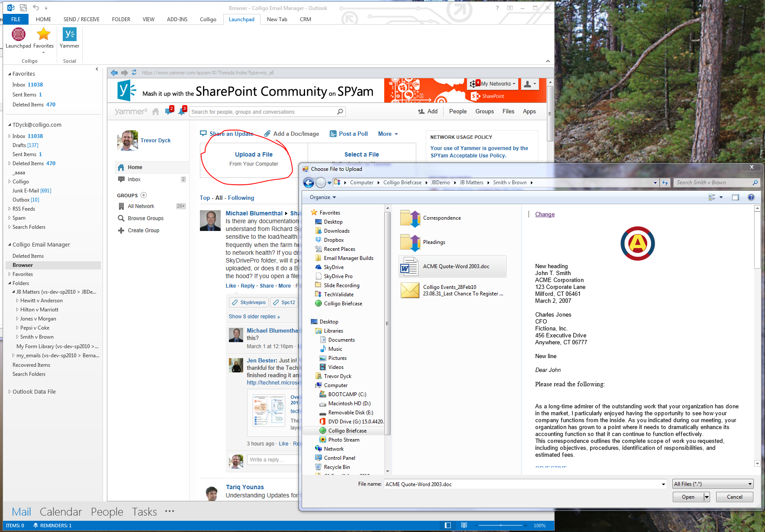Expand the Outlook Data File node
The height and width of the screenshot is (532, 765).
click(10, 392)
